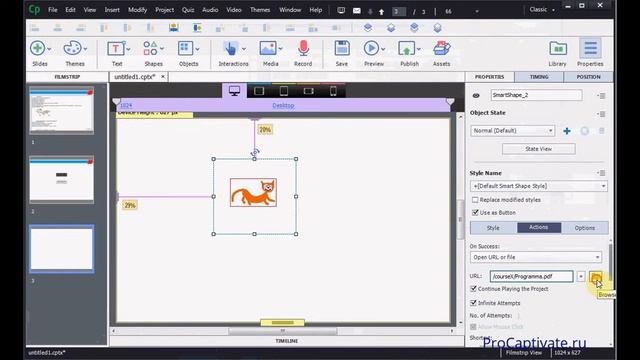Open the Interactions tool
Viewport: 640px width, 360px height.
coord(231,49)
